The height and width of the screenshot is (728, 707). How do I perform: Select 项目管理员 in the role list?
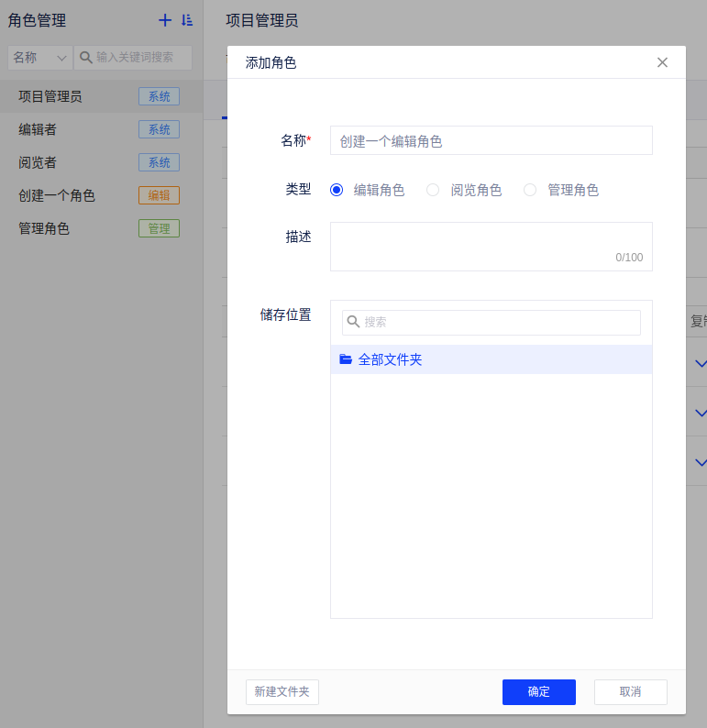pos(50,96)
